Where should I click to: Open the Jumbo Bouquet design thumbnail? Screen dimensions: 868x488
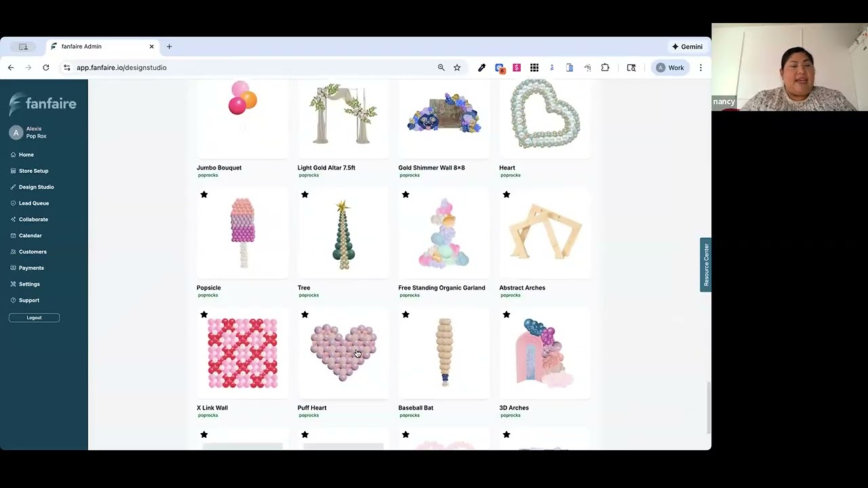click(x=243, y=119)
